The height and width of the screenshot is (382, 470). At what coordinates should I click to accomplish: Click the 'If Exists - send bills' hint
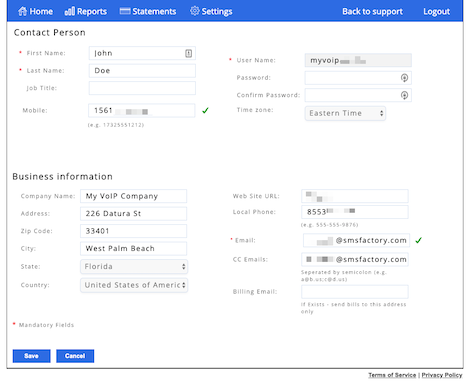point(354,308)
